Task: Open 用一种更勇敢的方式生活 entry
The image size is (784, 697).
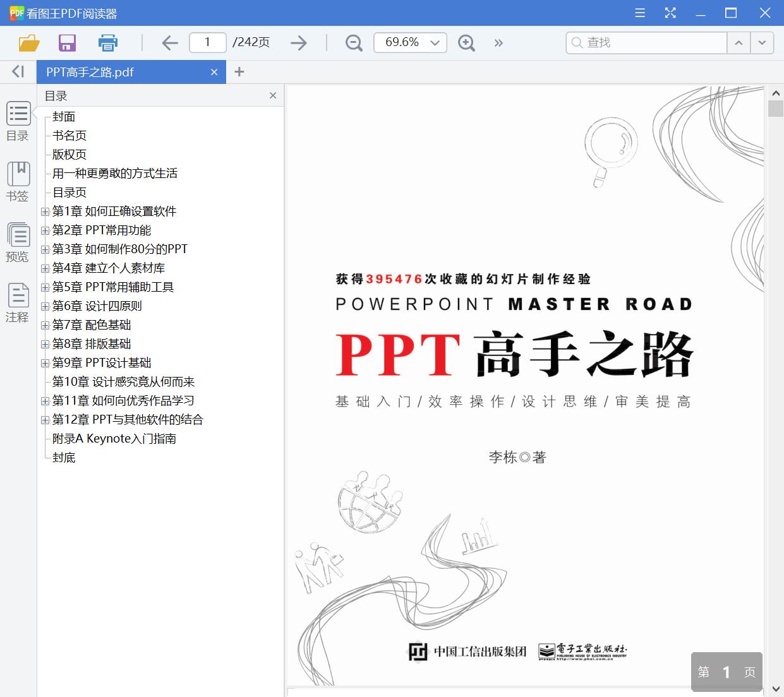Action: pyautogui.click(x=115, y=174)
